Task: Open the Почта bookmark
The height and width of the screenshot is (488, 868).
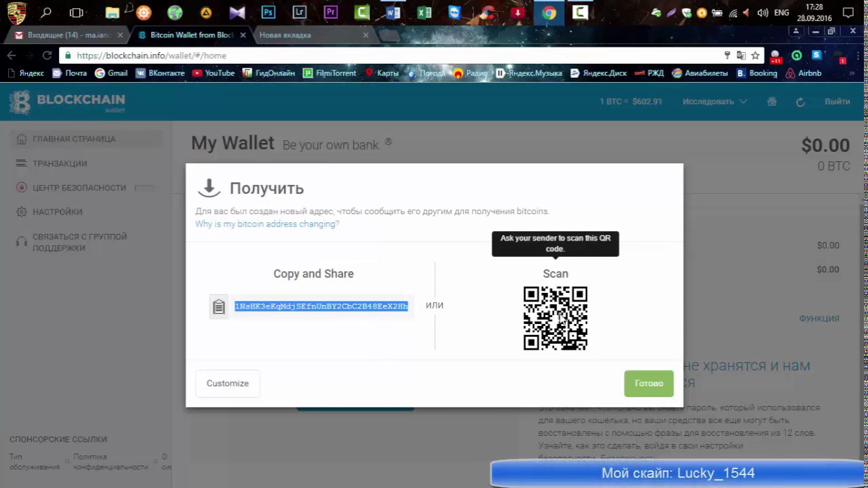Action: 69,73
